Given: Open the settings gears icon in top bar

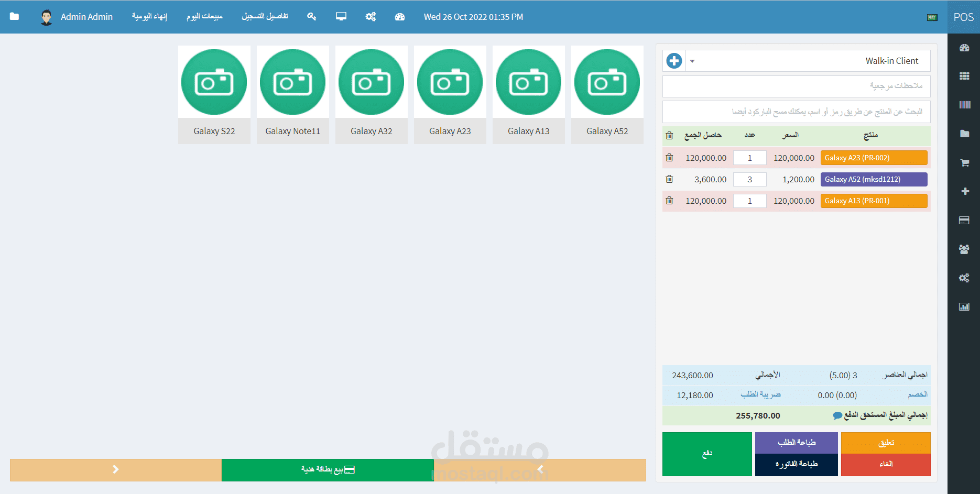Looking at the screenshot, I should tap(371, 17).
